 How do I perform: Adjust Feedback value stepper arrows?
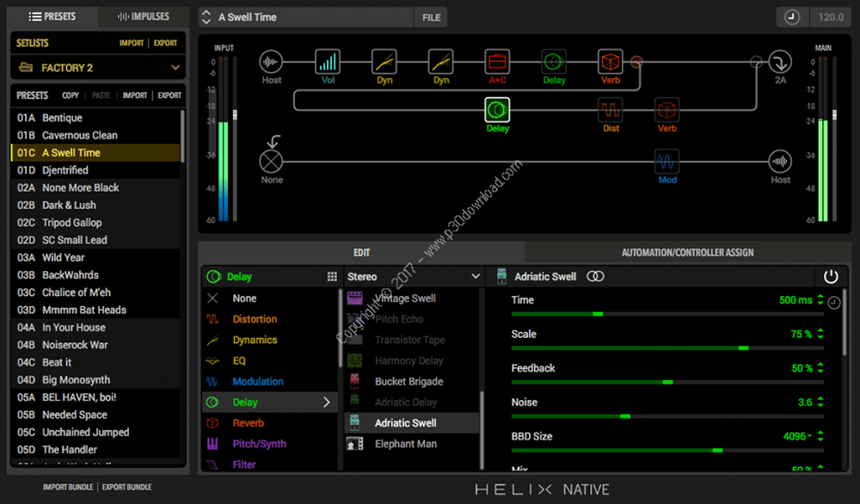[820, 368]
